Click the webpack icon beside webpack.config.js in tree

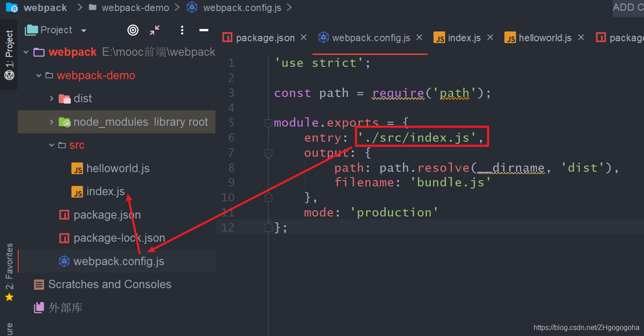[64, 261]
